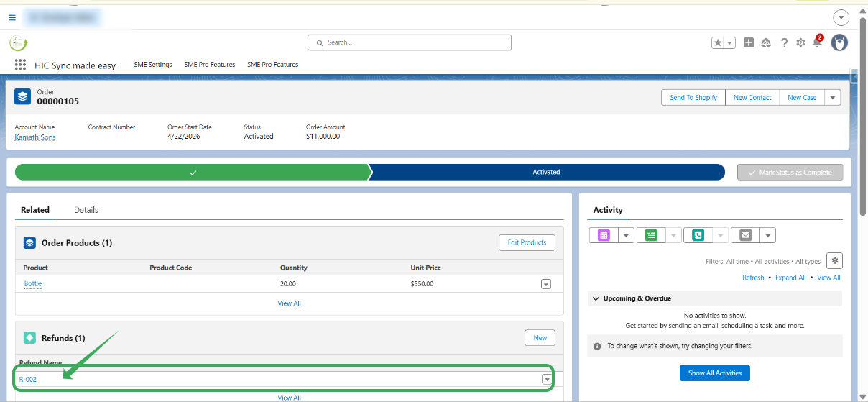Focus the global Search field
Image resolution: width=868 pixels, height=402 pixels.
point(410,42)
